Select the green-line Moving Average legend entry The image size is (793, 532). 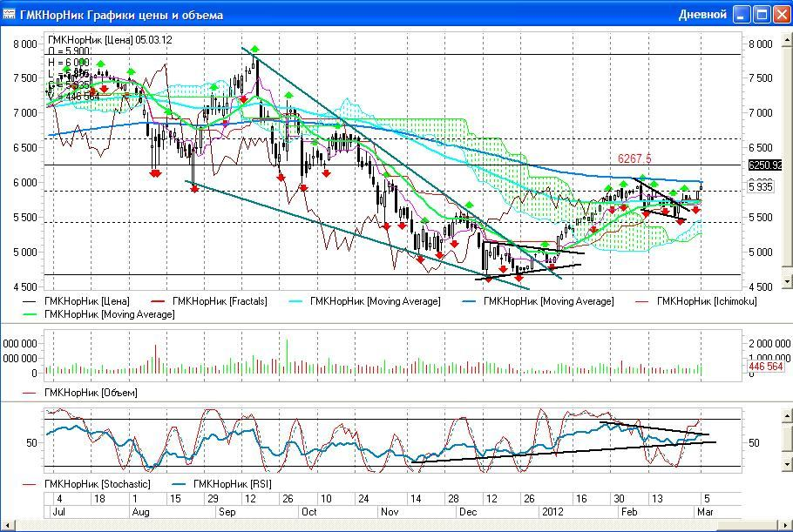(x=98, y=314)
